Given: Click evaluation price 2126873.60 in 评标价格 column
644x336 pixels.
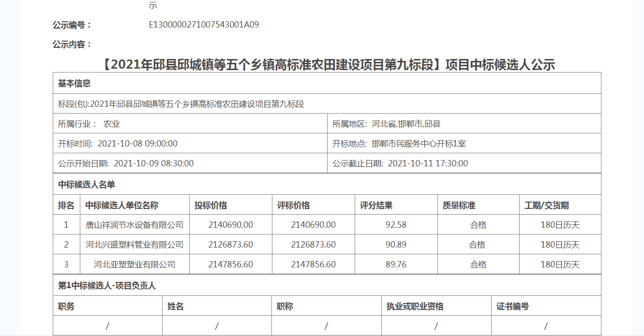Looking at the screenshot, I should [314, 245].
